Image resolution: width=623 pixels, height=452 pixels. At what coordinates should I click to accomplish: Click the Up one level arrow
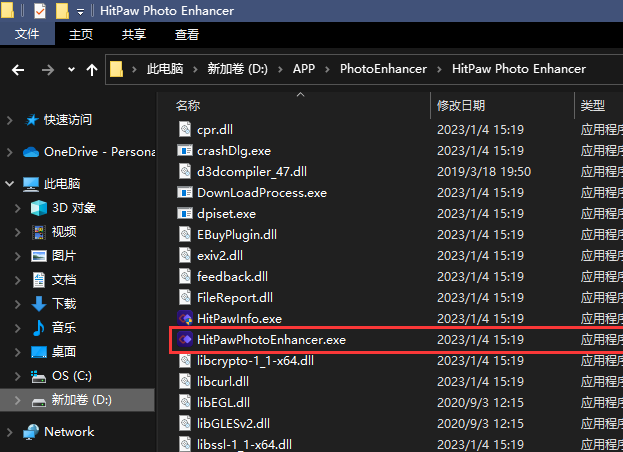(x=92, y=70)
